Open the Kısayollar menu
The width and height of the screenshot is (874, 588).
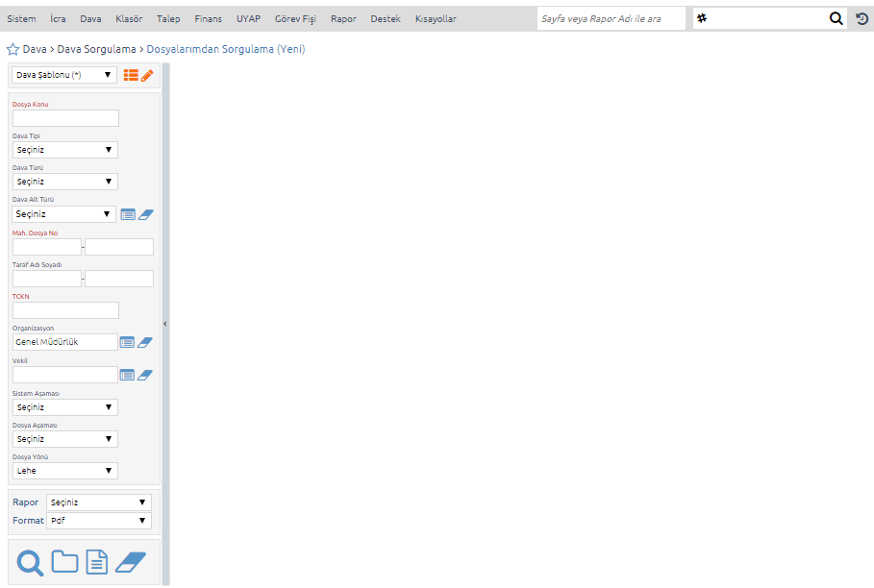click(436, 19)
